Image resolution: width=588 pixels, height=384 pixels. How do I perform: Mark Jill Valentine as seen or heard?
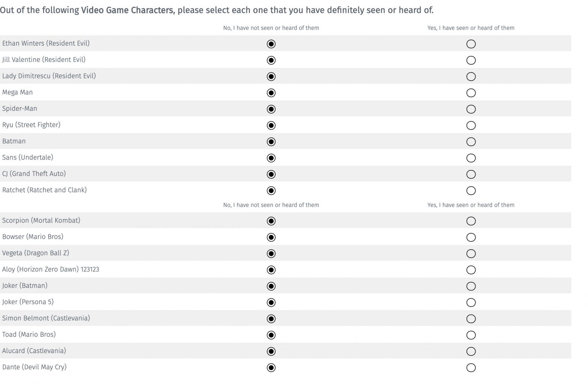(x=471, y=60)
